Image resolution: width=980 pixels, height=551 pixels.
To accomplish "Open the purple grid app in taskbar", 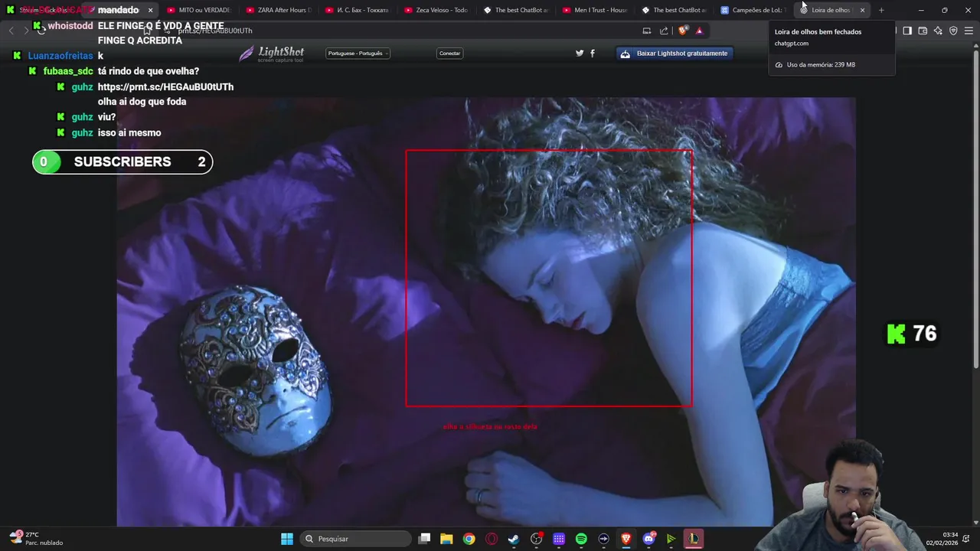I will (x=559, y=539).
